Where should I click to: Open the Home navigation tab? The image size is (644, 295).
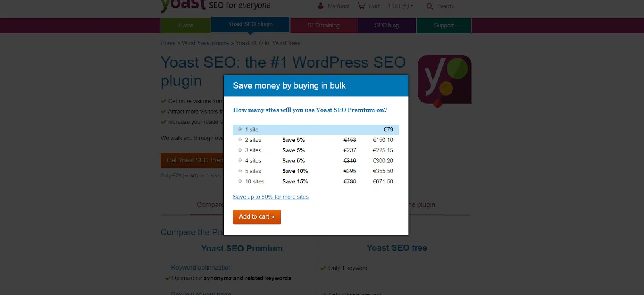click(186, 25)
